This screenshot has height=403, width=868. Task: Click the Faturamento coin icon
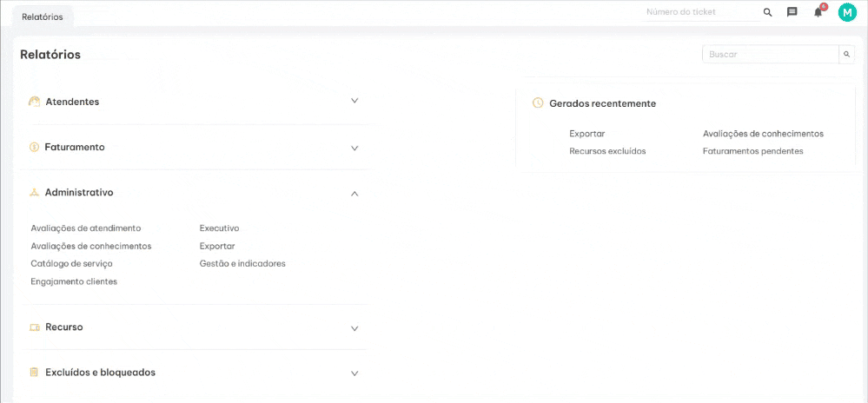click(x=35, y=148)
